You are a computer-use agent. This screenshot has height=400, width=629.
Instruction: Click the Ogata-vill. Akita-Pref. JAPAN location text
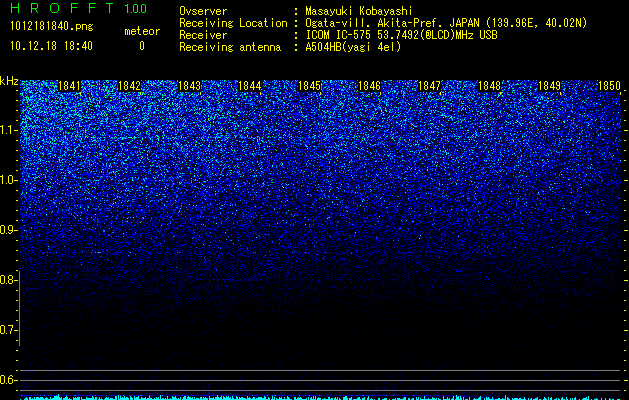tap(446, 23)
